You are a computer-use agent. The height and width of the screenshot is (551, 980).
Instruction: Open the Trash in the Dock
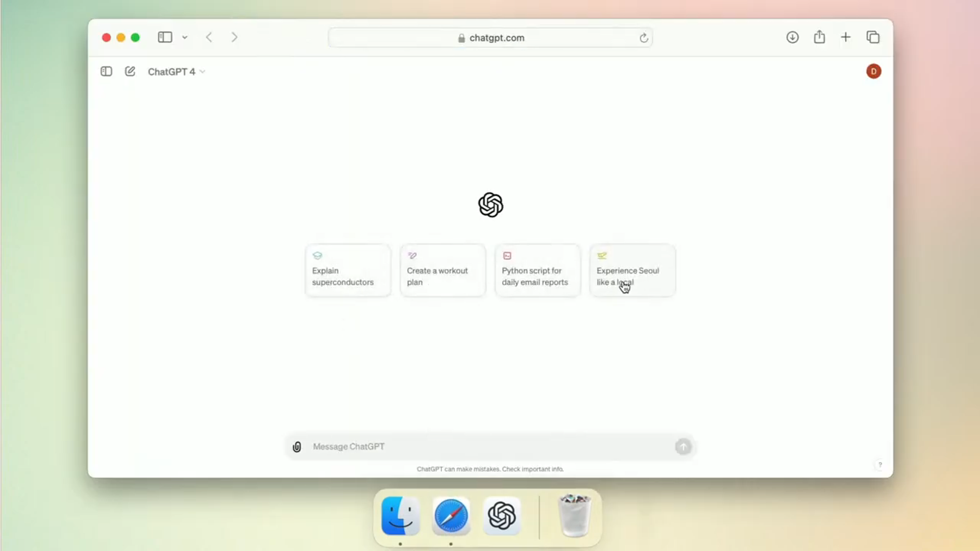(575, 516)
